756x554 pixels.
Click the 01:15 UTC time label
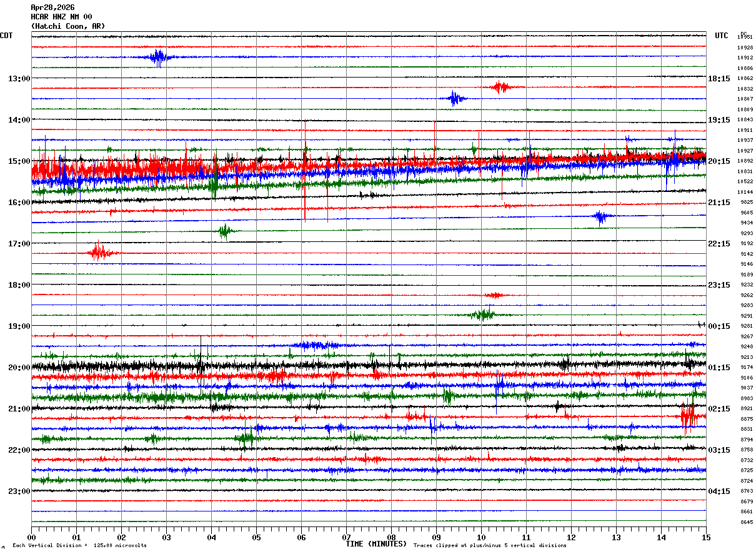[719, 368]
